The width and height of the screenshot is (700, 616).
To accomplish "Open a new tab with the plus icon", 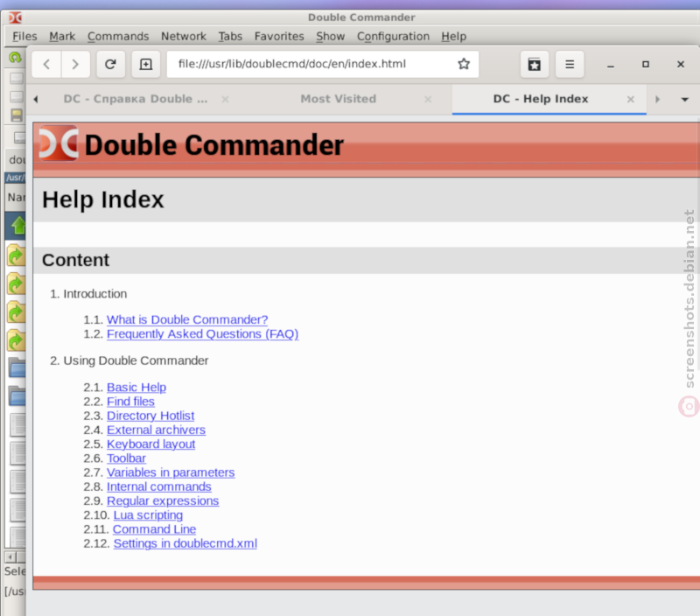I will point(146,64).
